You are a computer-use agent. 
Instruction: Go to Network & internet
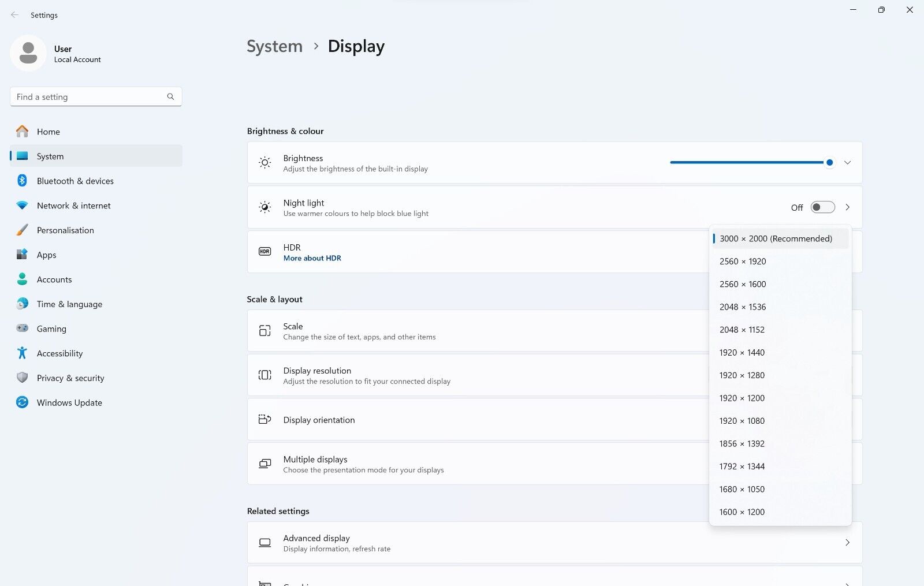(x=96, y=206)
